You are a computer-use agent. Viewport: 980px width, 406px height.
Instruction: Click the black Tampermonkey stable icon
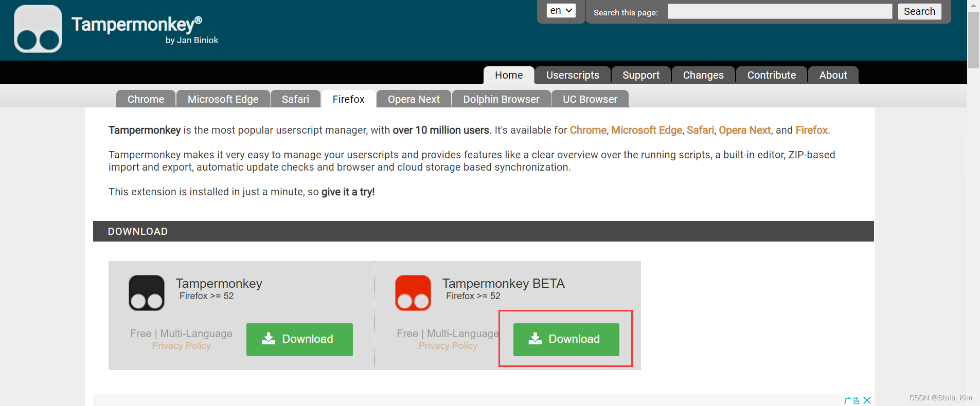[147, 293]
